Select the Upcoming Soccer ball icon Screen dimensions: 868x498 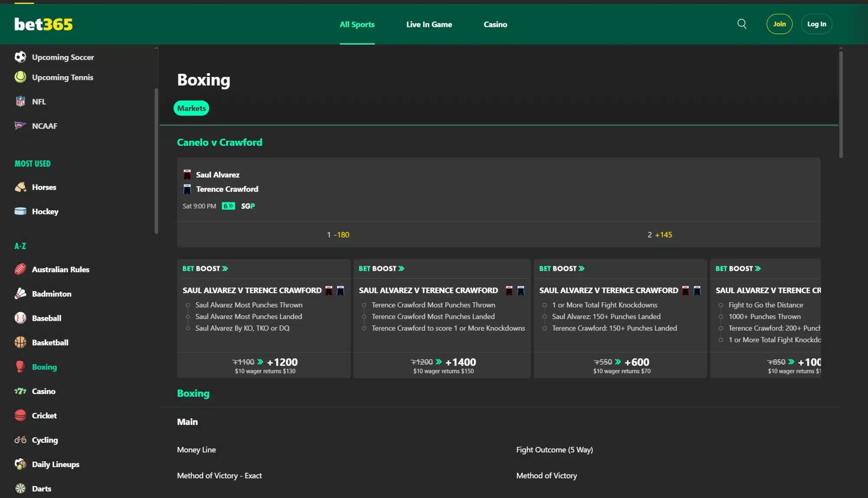pyautogui.click(x=20, y=57)
